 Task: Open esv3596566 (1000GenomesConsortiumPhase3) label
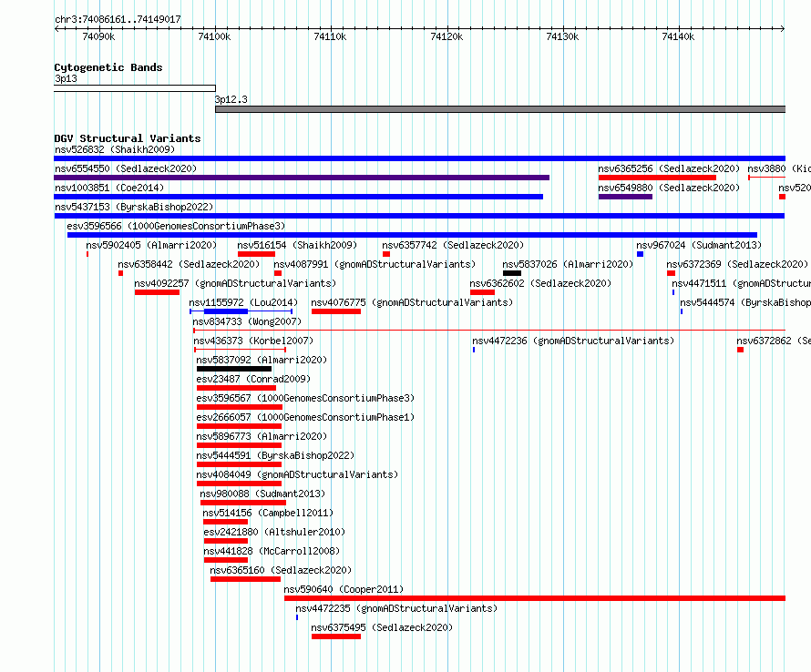tap(176, 226)
